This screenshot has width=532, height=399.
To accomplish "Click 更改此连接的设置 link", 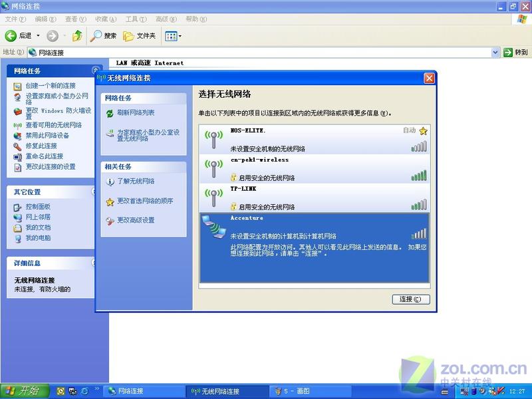I will (51, 167).
